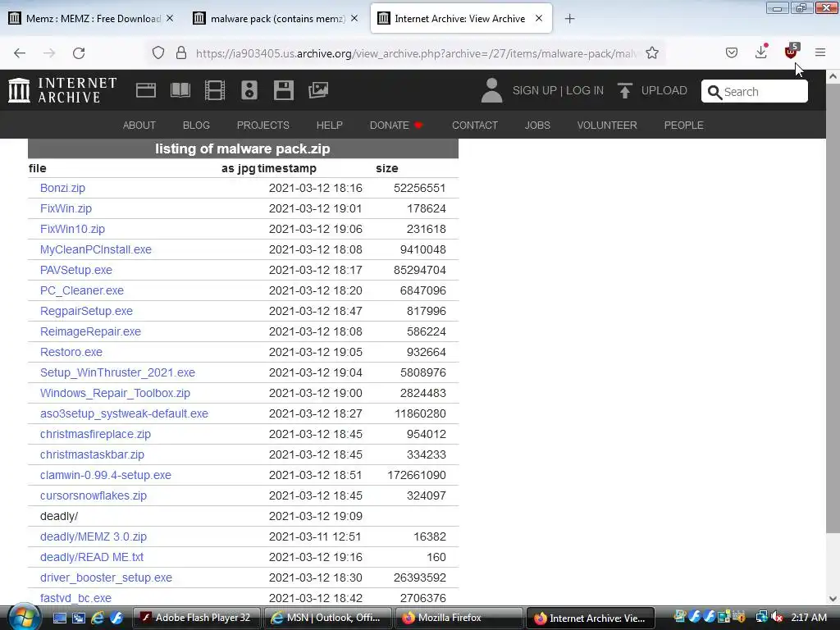The width and height of the screenshot is (840, 630).
Task: Open clamwin-0.99.4-setup.exe file link
Action: [x=106, y=475]
